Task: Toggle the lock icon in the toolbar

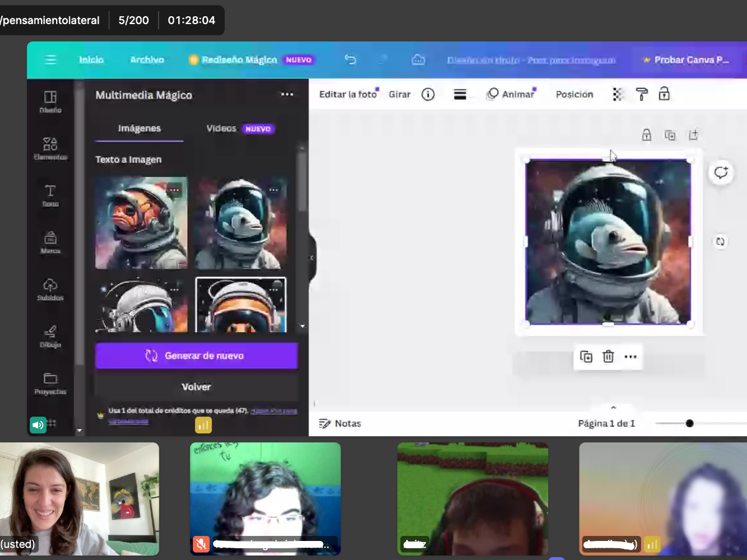Action: [x=664, y=94]
